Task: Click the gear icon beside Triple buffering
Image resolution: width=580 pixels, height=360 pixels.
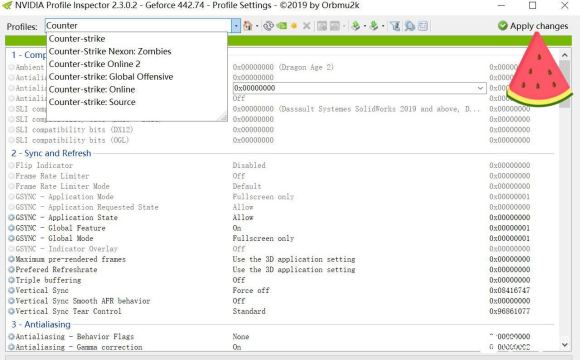Action: tap(11, 280)
